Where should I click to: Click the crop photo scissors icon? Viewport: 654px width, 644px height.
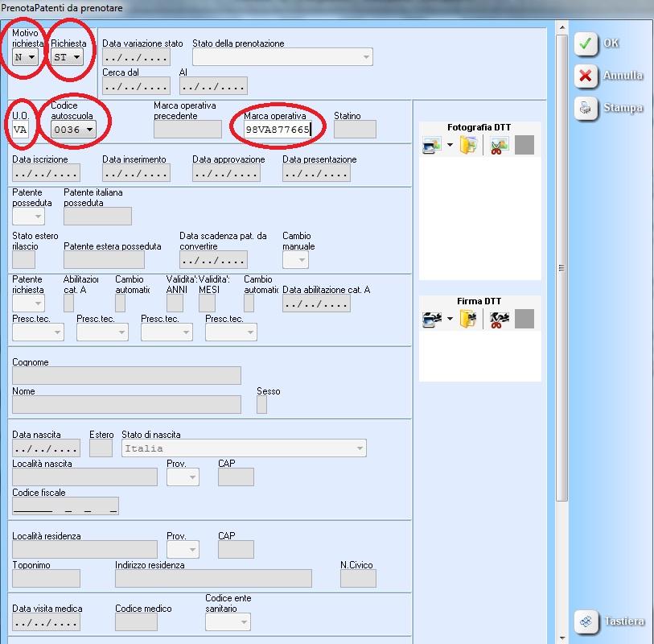(499, 146)
